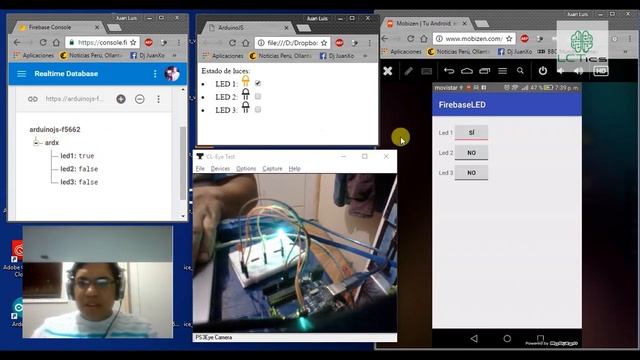Open CL-Eye Test Capture menu
The width and height of the screenshot is (640, 360).
(272, 169)
